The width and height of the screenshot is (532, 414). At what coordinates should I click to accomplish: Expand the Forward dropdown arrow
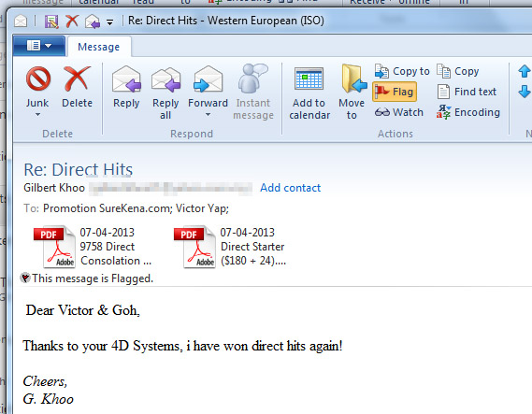click(208, 115)
